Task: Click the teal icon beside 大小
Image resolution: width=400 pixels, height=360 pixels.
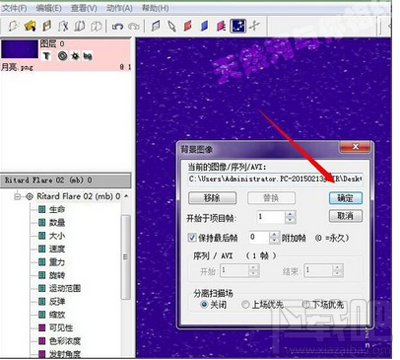Action: [x=42, y=236]
